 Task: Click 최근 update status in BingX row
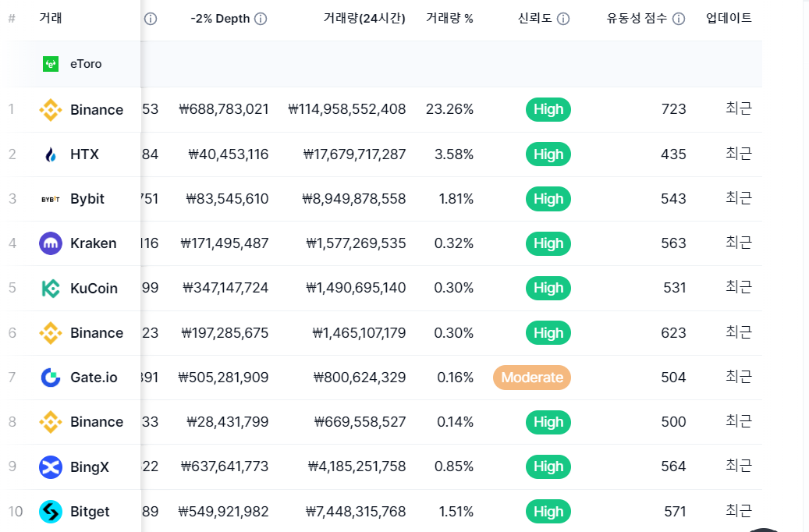coord(739,466)
